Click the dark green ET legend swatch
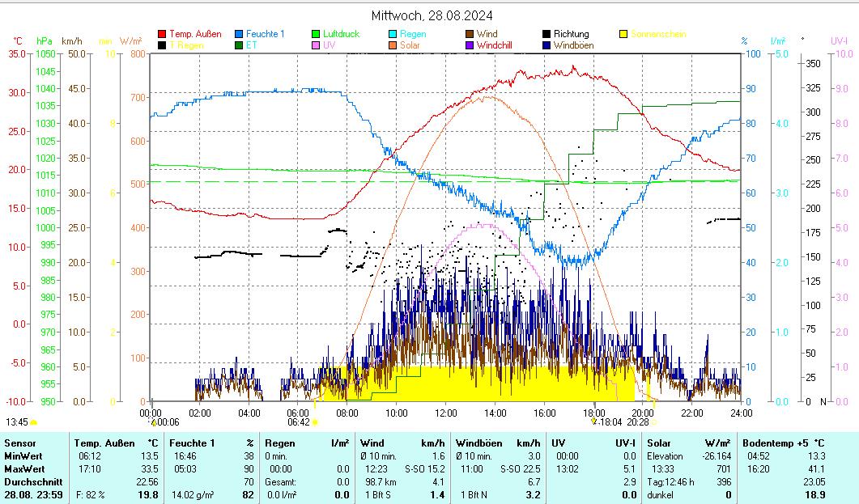Image resolution: width=859 pixels, height=504 pixels. pyautogui.click(x=239, y=45)
